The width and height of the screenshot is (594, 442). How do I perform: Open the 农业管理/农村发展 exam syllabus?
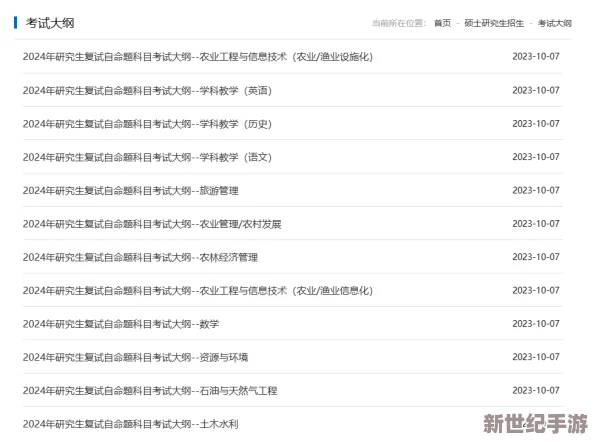(x=152, y=224)
